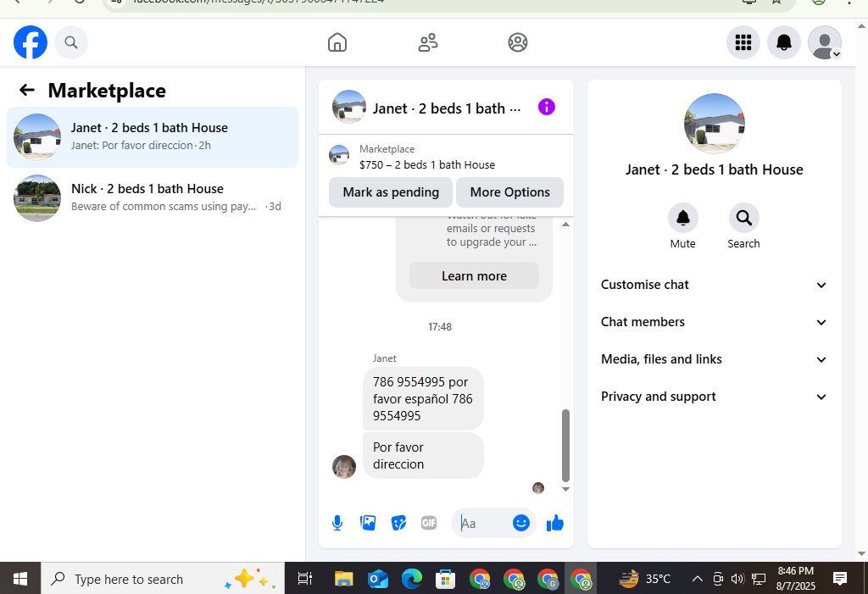Search in conversation magnifier button

pyautogui.click(x=743, y=218)
